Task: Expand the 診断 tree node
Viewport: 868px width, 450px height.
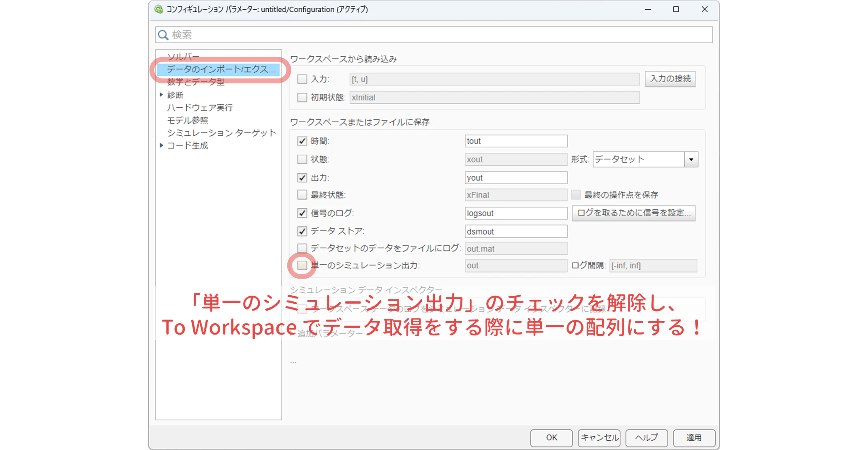Action: 161,95
